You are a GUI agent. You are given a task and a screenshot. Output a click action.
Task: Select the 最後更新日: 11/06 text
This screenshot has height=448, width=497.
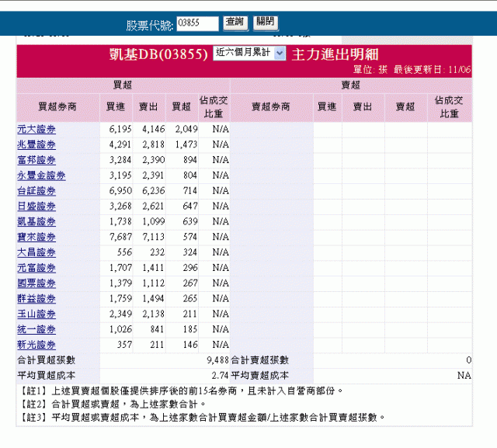pyautogui.click(x=433, y=70)
